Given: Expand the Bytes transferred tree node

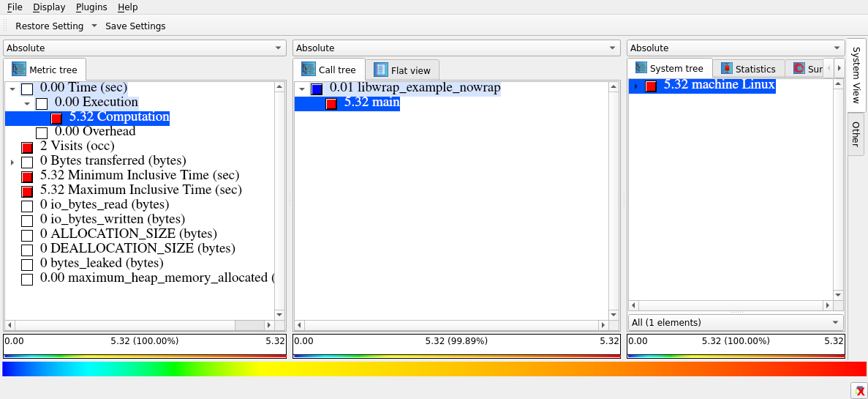Looking at the screenshot, I should pos(12,162).
